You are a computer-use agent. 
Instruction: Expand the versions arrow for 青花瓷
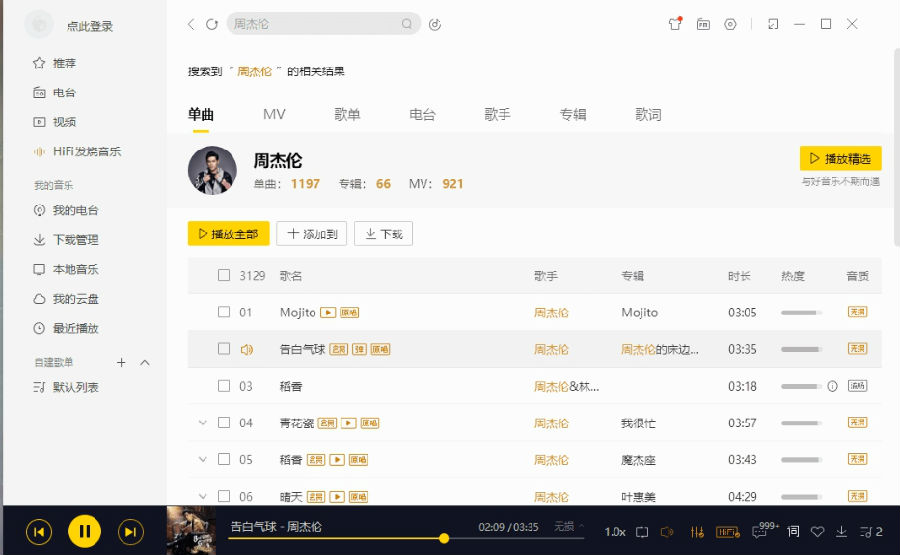(203, 423)
